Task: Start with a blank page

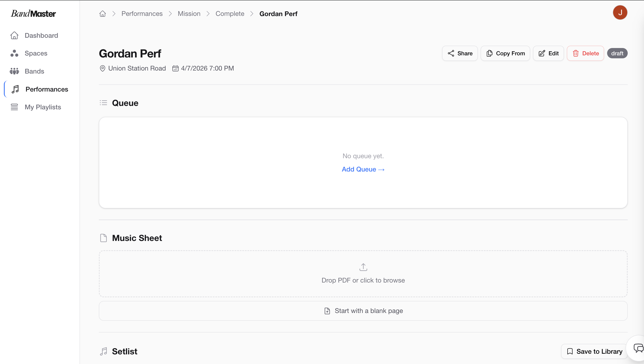Action: [x=363, y=311]
